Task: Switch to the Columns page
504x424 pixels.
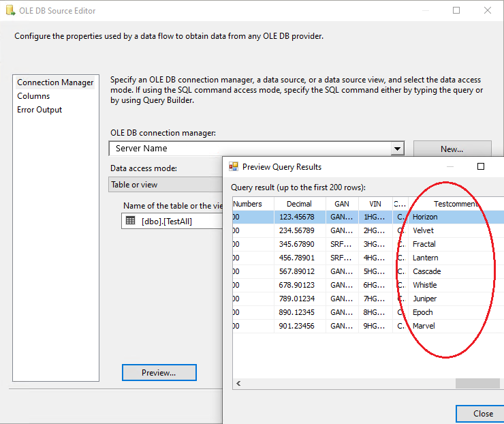Action: (x=33, y=96)
